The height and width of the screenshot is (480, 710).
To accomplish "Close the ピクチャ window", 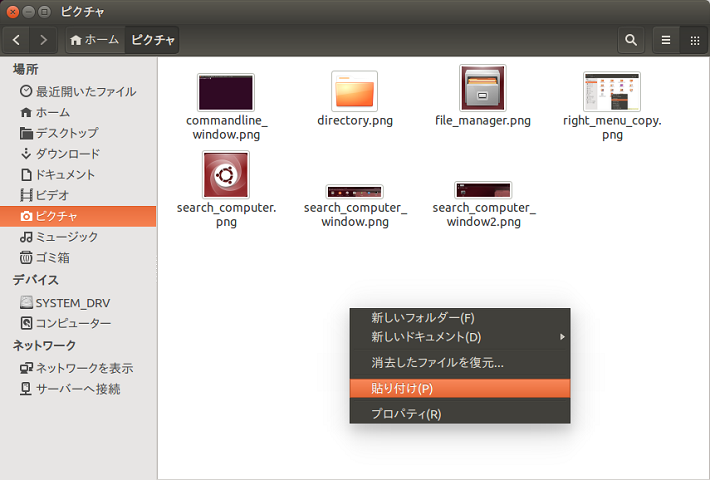I will (x=13, y=12).
